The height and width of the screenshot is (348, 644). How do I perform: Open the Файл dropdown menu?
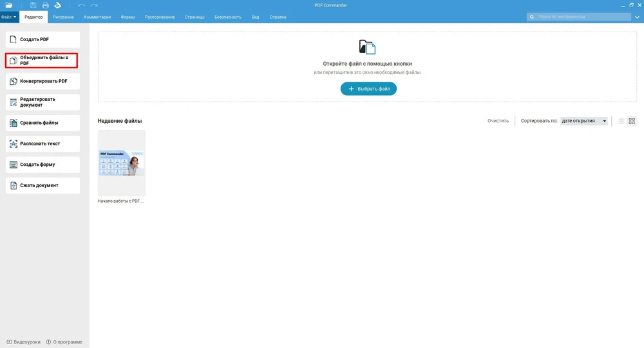9,17
